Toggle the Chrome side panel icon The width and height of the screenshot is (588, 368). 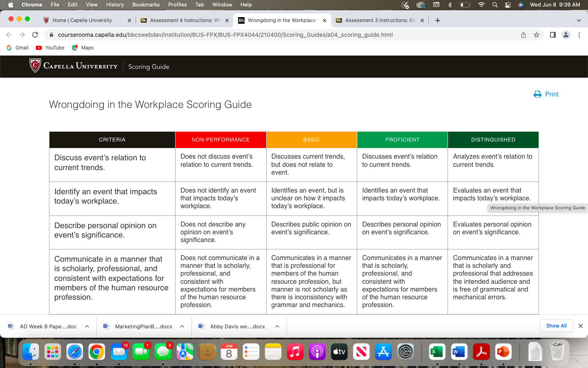pyautogui.click(x=552, y=35)
